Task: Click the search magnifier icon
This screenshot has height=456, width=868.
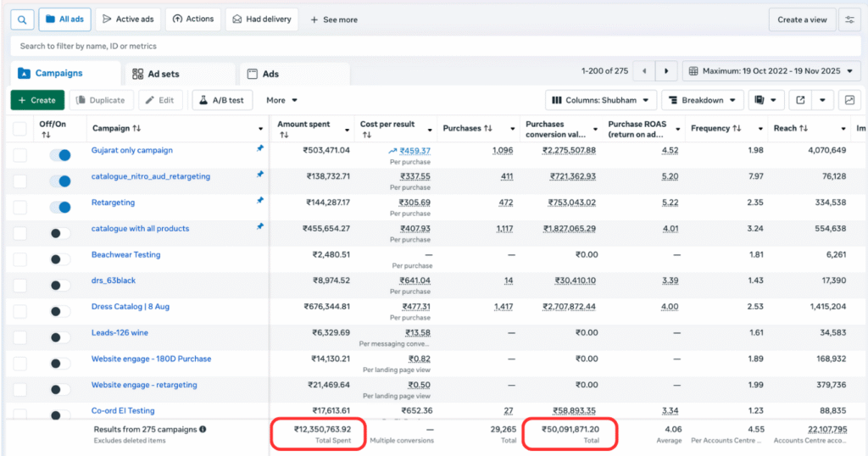Action: click(21, 19)
